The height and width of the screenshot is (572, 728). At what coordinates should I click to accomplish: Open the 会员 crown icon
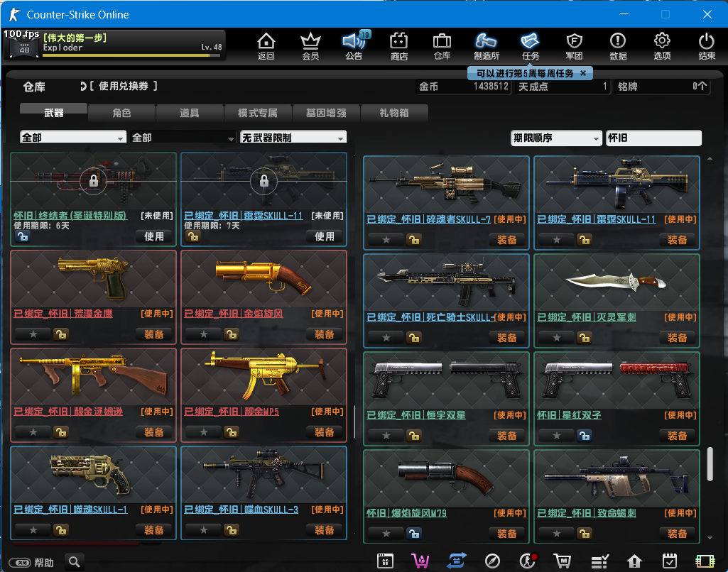(x=310, y=46)
